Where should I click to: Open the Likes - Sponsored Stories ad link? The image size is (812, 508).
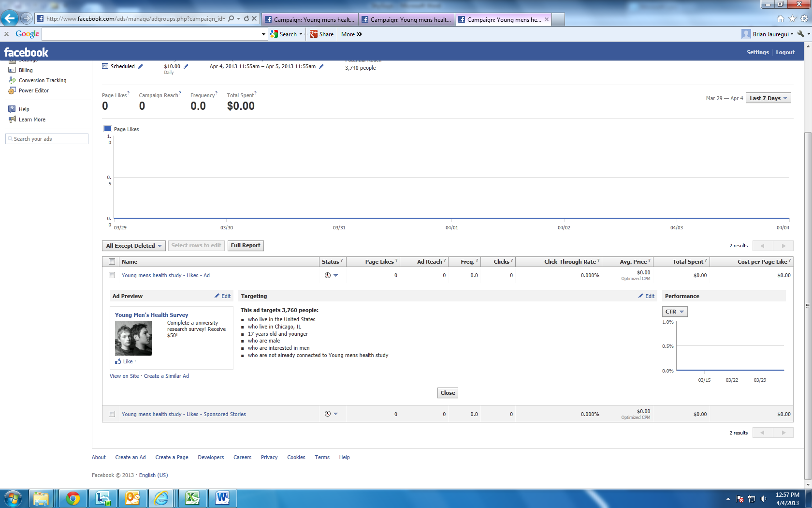pyautogui.click(x=184, y=414)
